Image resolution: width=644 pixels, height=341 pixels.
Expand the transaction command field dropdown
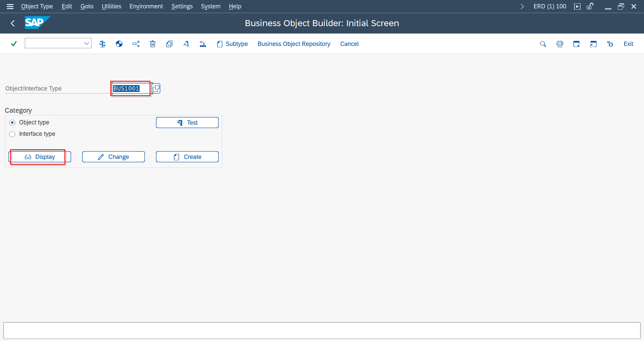[x=87, y=43]
